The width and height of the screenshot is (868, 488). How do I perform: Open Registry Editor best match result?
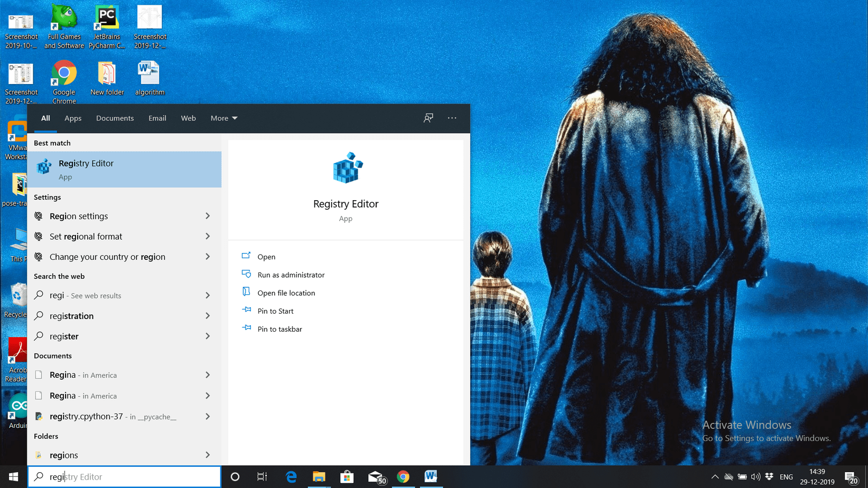tap(124, 170)
